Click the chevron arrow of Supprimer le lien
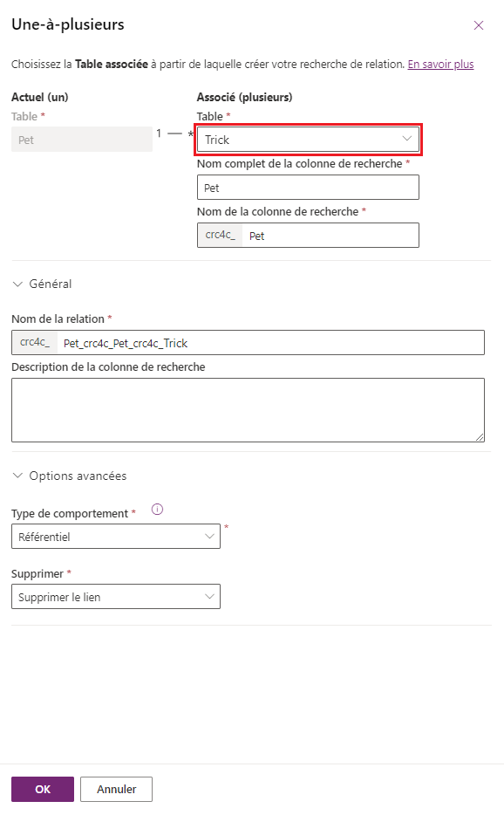 click(209, 597)
